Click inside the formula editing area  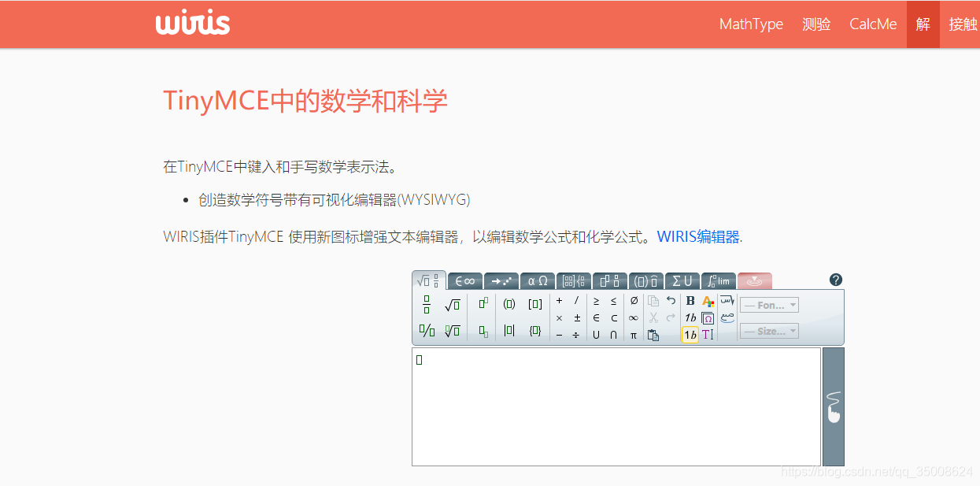(x=616, y=406)
